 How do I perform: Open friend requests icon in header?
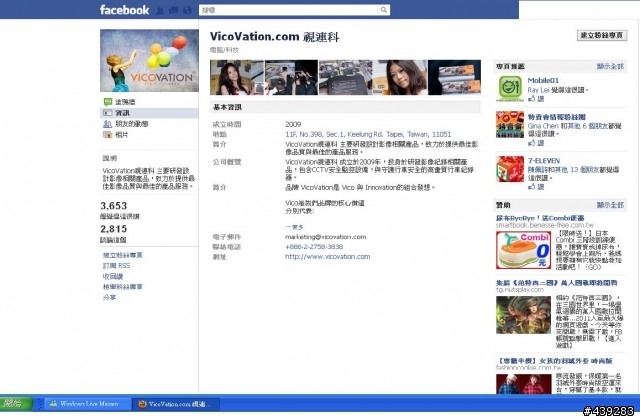click(x=160, y=10)
